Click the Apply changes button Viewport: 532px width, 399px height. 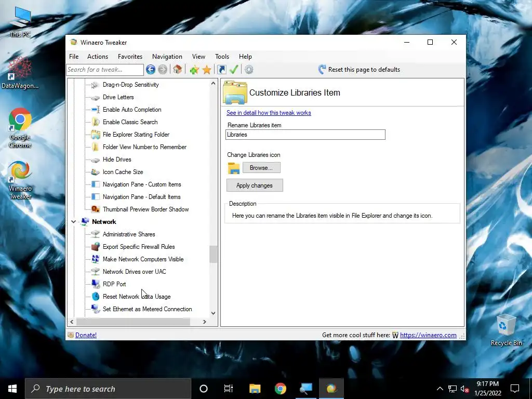pos(255,185)
